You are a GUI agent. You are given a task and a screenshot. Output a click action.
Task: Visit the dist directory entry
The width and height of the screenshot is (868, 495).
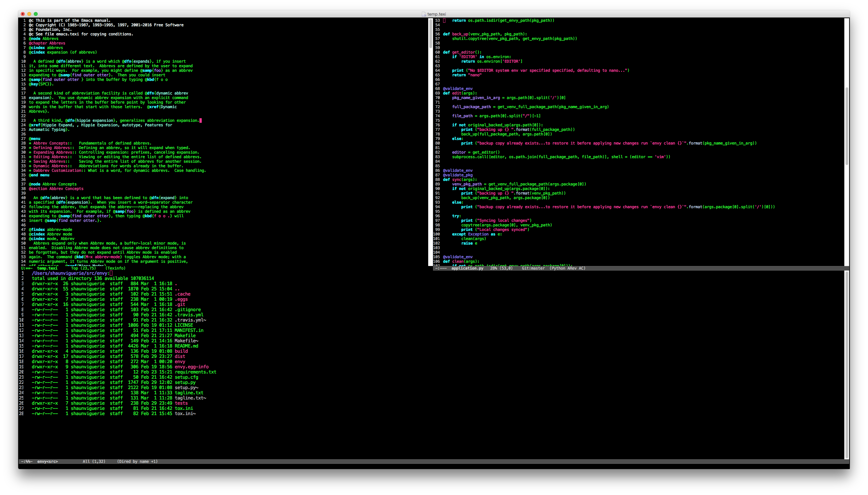tap(180, 356)
